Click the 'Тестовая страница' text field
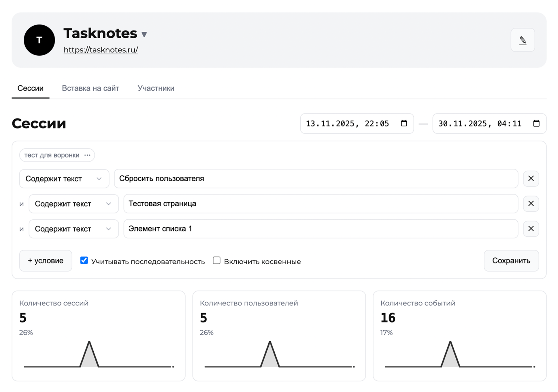Viewport: 558px width, 392px height. 321,203
